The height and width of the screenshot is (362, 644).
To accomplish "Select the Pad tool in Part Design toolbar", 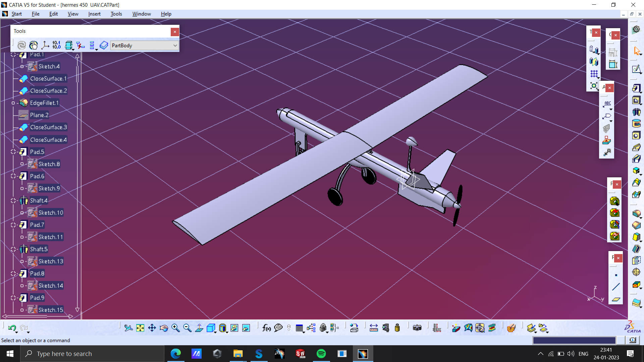I will pos(636,89).
